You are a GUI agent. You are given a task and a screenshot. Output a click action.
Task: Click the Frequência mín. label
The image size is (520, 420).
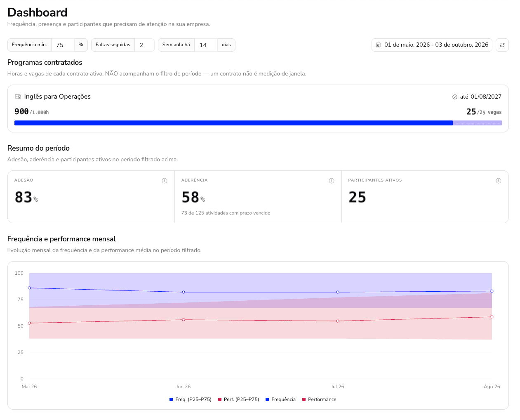tap(29, 45)
